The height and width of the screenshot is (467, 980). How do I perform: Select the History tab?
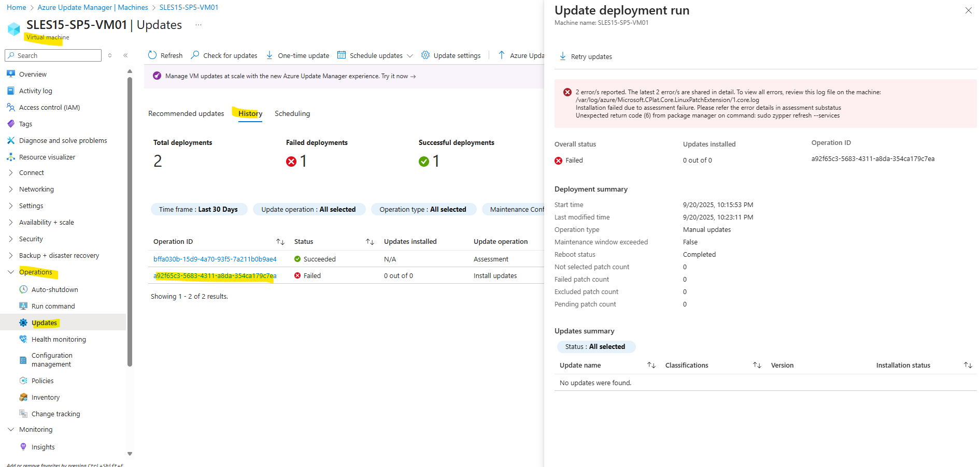click(250, 113)
